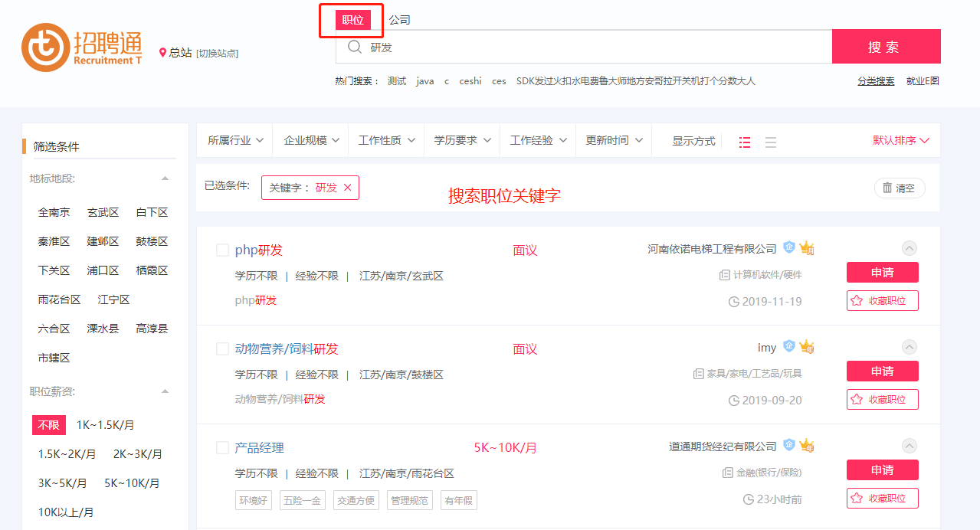Collapse the php研发 job listing arrow
The height and width of the screenshot is (530, 980).
909,248
